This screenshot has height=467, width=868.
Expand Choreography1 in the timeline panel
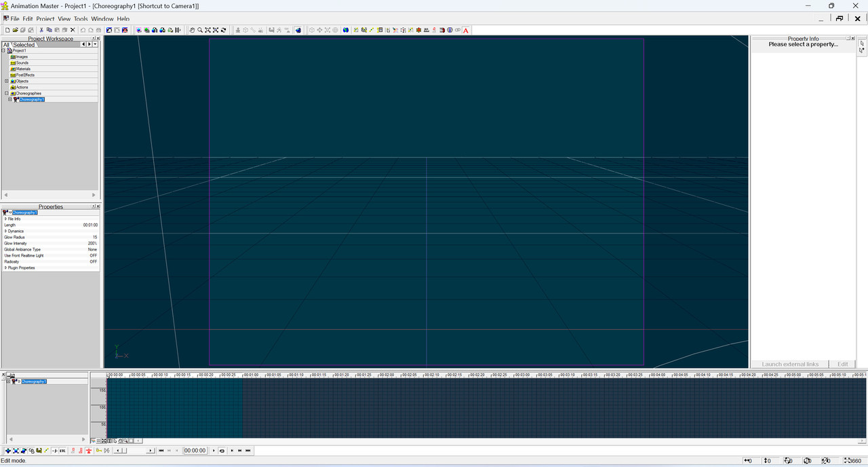pos(8,381)
